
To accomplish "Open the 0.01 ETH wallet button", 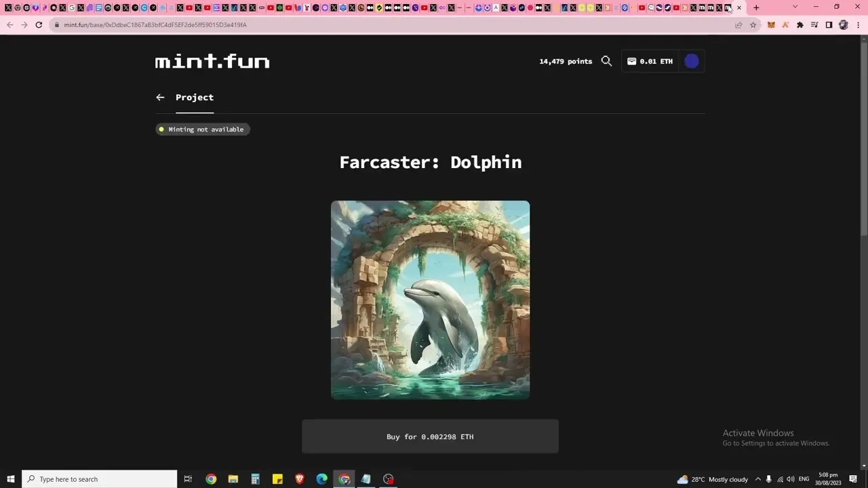I will (x=650, y=61).
